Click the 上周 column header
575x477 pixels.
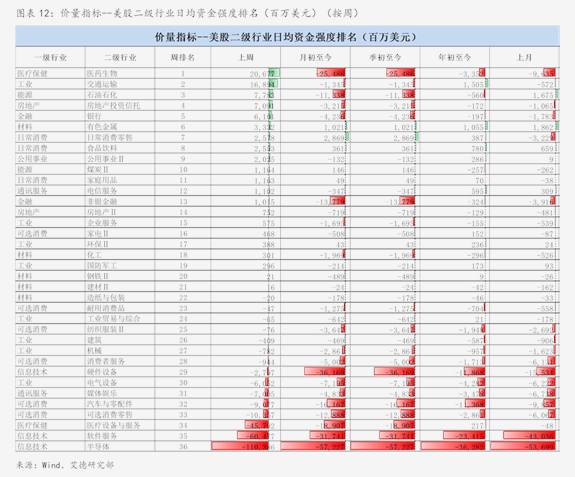pyautogui.click(x=246, y=58)
